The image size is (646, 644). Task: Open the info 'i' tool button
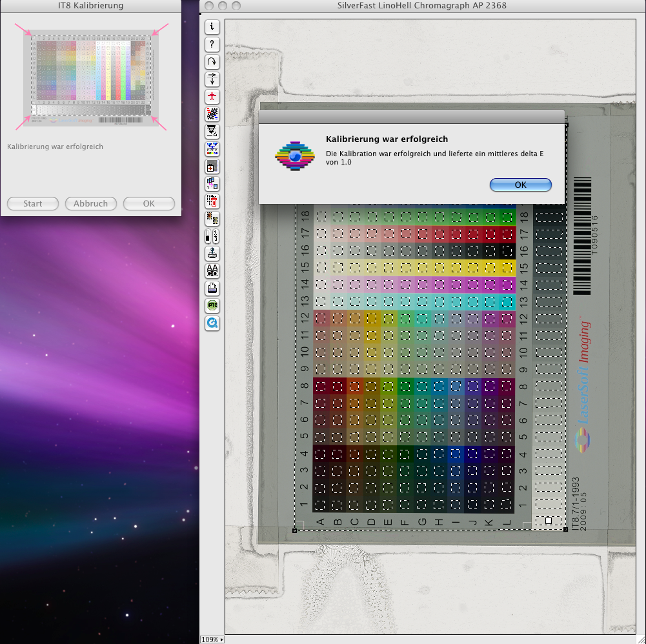click(212, 27)
